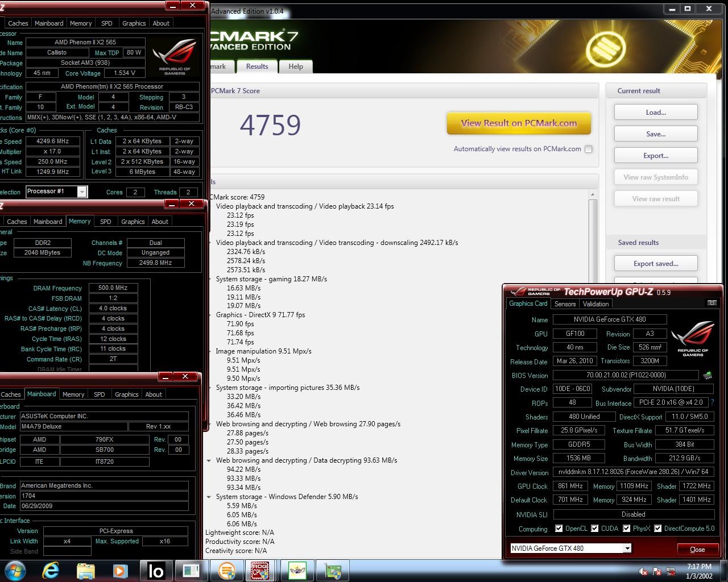
Task: Toggle automatically view results on PCMark.com
Action: (x=589, y=149)
